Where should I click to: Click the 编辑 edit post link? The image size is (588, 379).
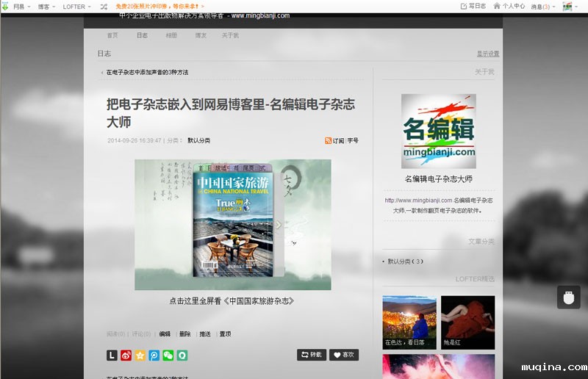click(165, 333)
